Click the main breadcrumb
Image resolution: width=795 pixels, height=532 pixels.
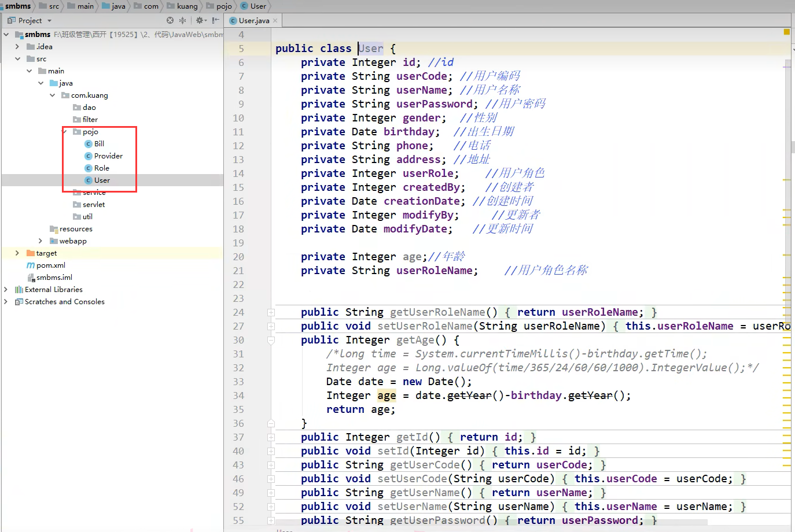[80, 6]
